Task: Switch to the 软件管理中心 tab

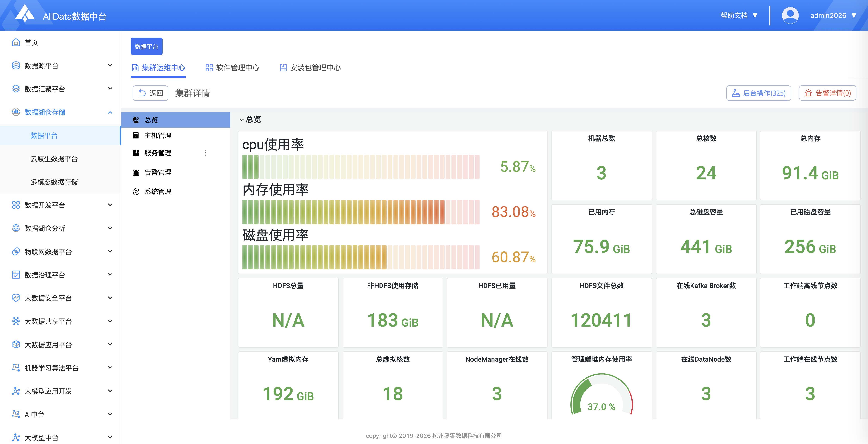Action: pos(232,68)
